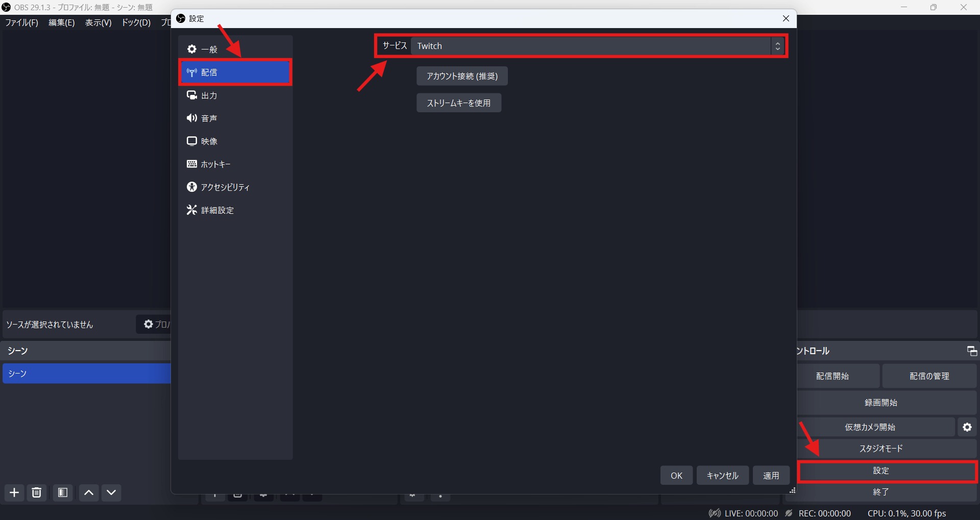The height and width of the screenshot is (520, 980).
Task: Open the 出力 (Output) settings category
Action: [235, 95]
